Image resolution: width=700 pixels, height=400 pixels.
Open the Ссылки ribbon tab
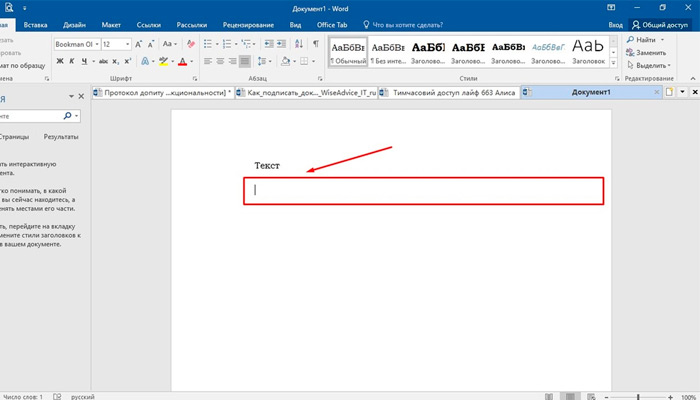click(x=149, y=25)
